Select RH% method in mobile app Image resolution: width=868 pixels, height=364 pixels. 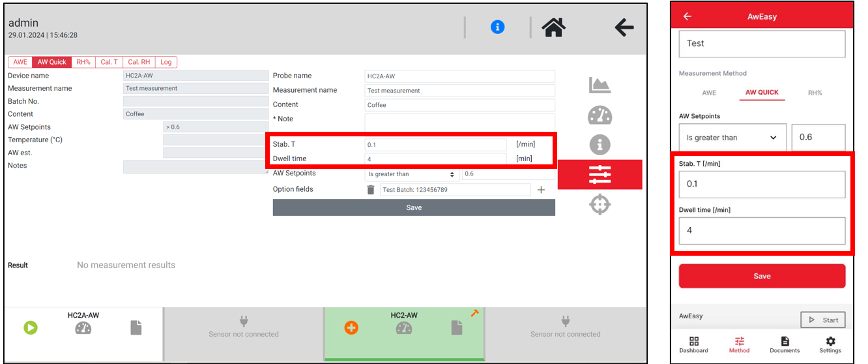[x=815, y=93]
